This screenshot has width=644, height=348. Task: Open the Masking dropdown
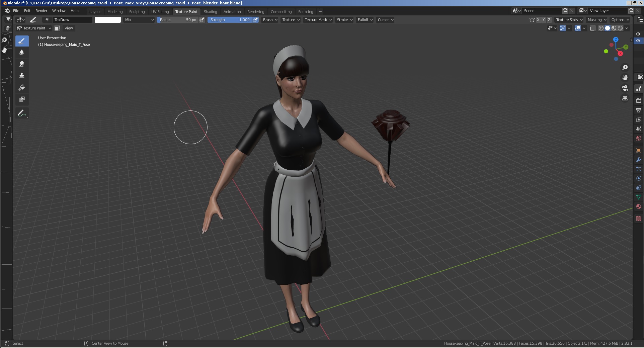(597, 20)
